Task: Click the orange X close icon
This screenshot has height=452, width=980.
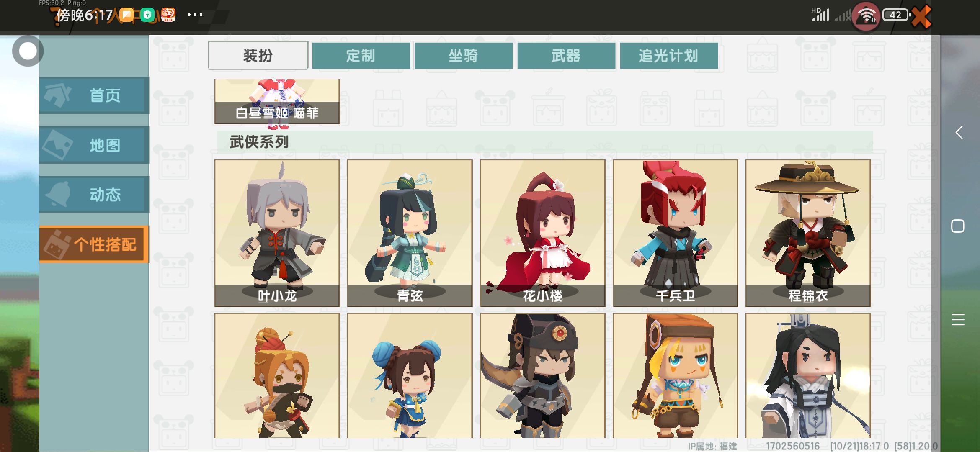Action: click(x=922, y=17)
